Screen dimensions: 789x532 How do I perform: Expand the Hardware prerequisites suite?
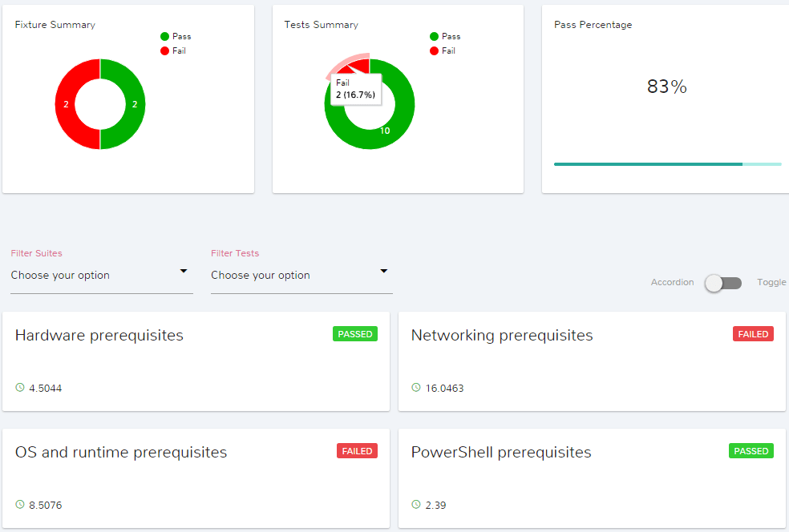point(99,336)
